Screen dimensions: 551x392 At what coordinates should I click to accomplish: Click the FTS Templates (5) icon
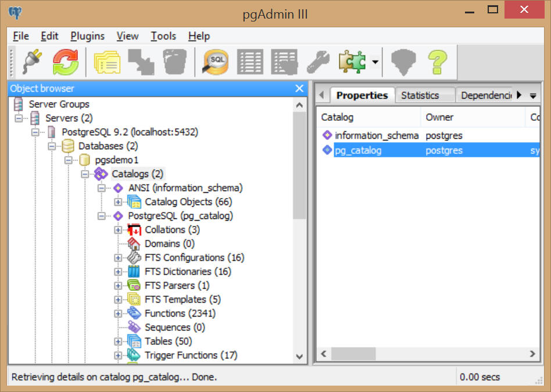(x=134, y=299)
